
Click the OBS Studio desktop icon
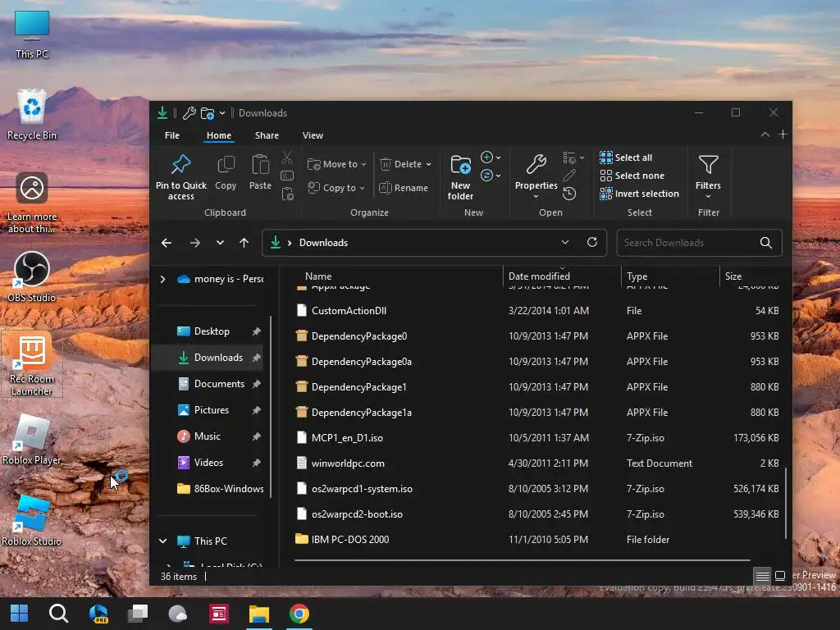click(32, 277)
